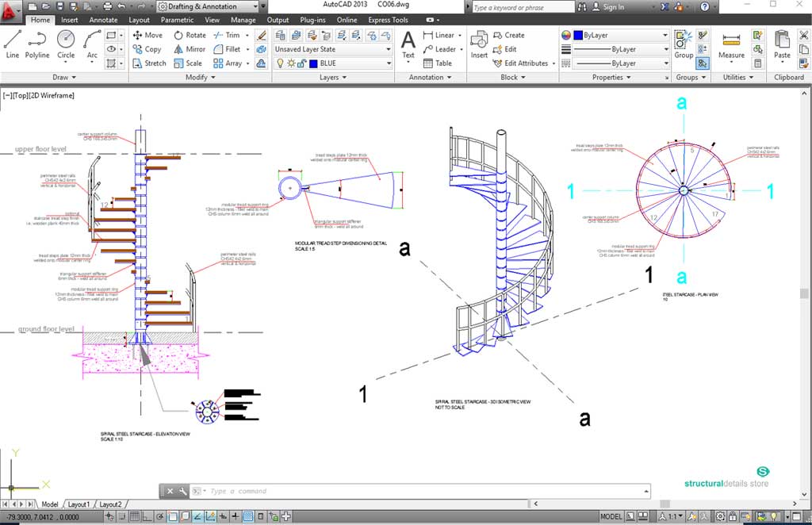
Task: Click the Paste clipboard icon
Action: [782, 48]
